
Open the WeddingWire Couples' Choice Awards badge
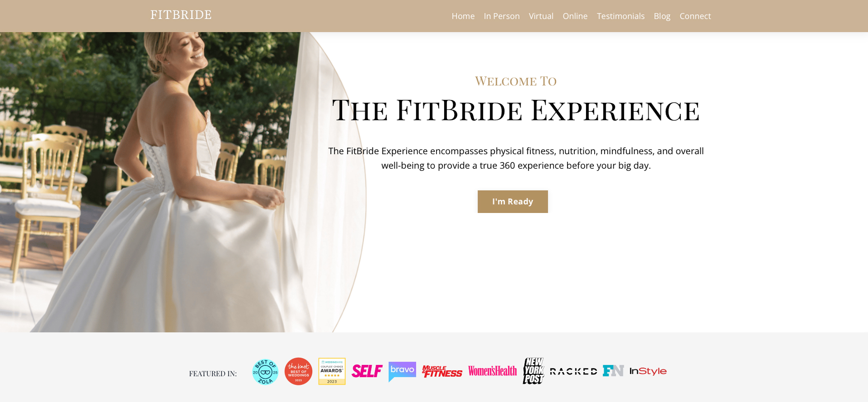pyautogui.click(x=332, y=371)
